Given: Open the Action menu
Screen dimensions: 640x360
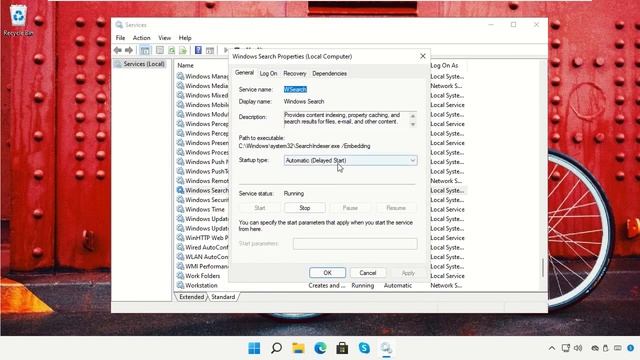Looking at the screenshot, I should tap(142, 38).
